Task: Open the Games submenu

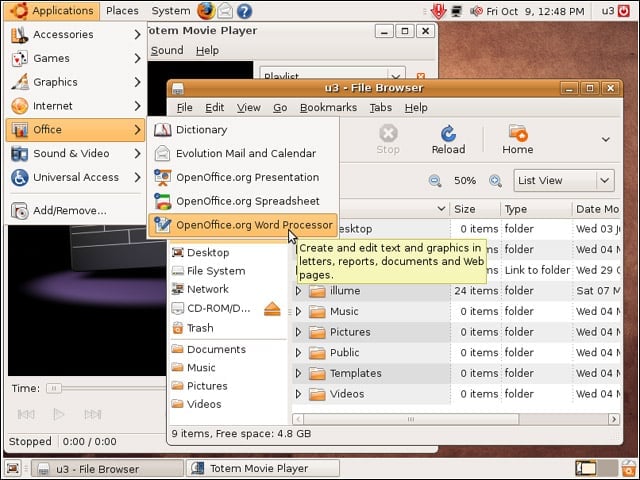Action: pyautogui.click(x=76, y=58)
